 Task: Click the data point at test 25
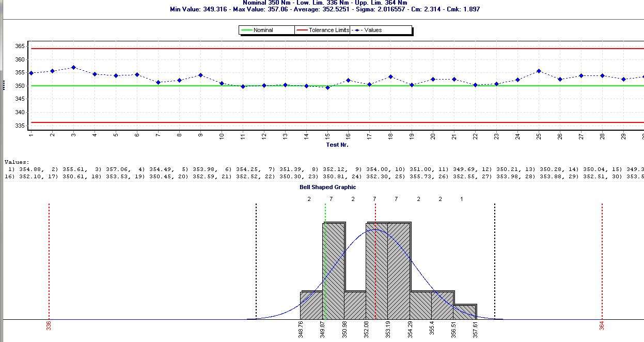539,71
